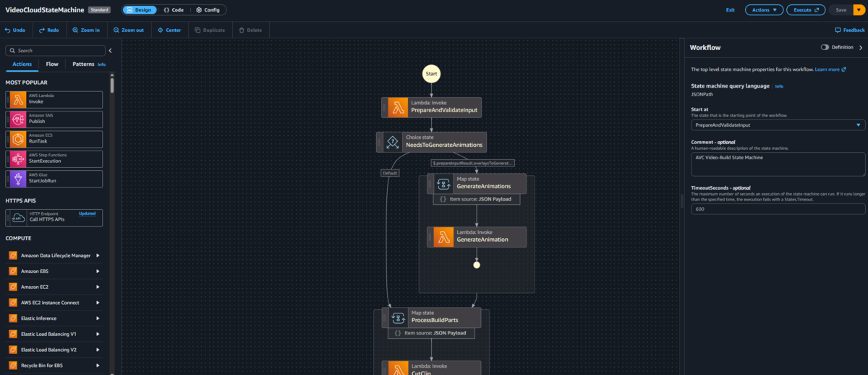The height and width of the screenshot is (375, 868).
Task: Expand Amazon EC2 in Compute list
Action: [98, 287]
